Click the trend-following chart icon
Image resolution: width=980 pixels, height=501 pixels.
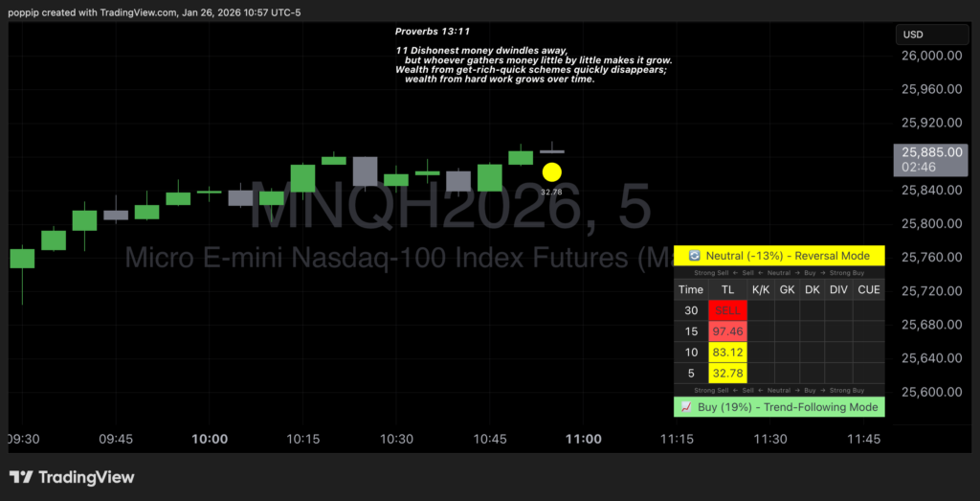click(686, 407)
